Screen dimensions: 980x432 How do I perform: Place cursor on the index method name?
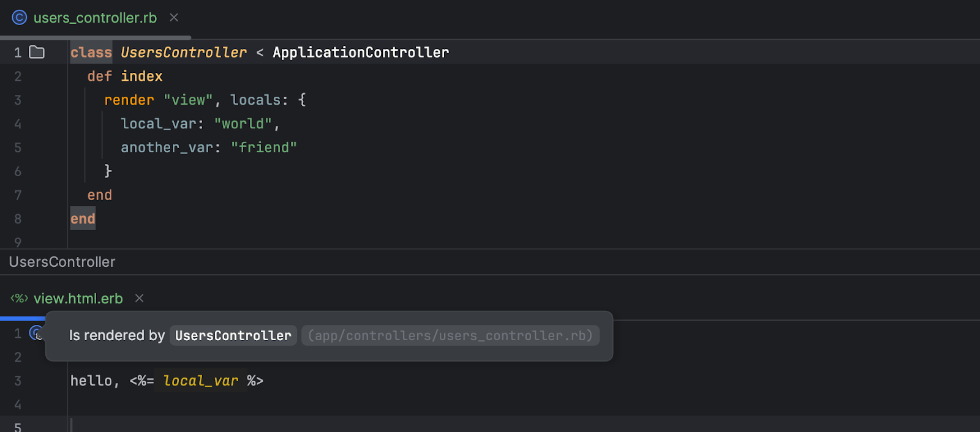pos(141,76)
